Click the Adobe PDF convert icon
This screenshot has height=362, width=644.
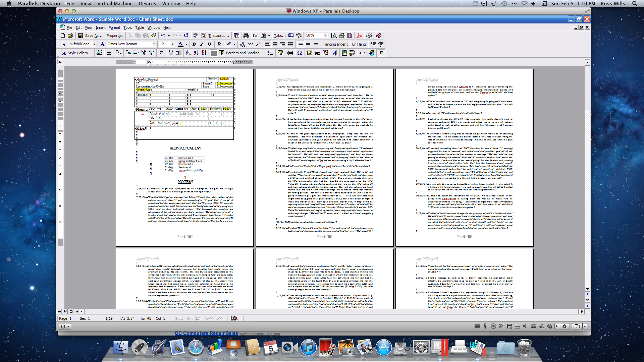[359, 35]
